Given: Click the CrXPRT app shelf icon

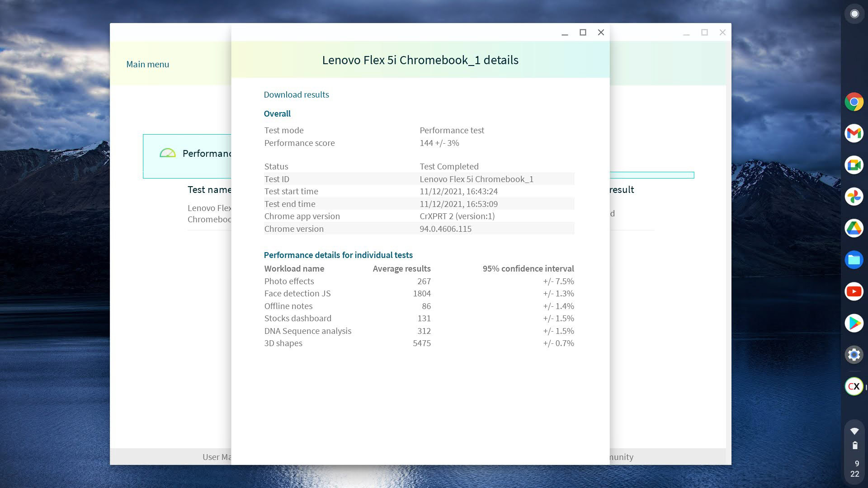Looking at the screenshot, I should (854, 386).
